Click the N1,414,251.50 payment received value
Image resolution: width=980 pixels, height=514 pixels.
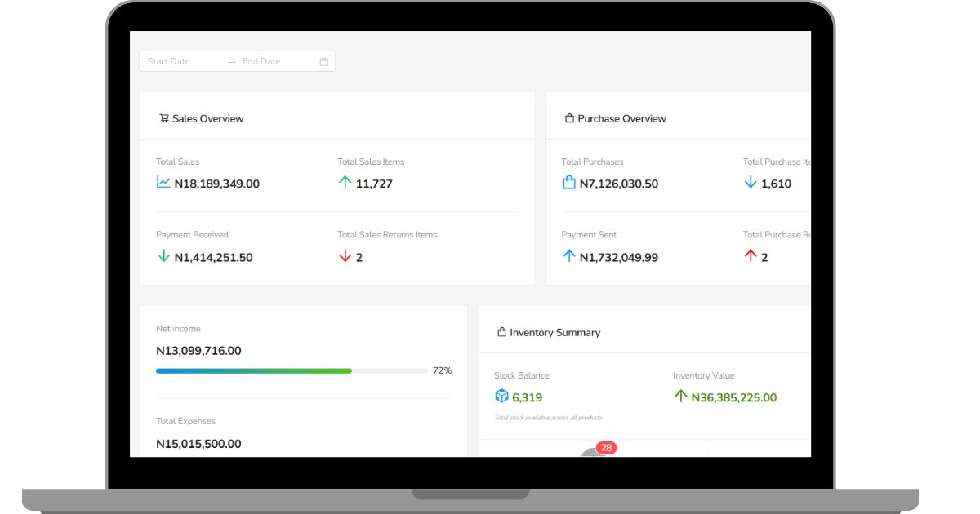pyautogui.click(x=214, y=257)
